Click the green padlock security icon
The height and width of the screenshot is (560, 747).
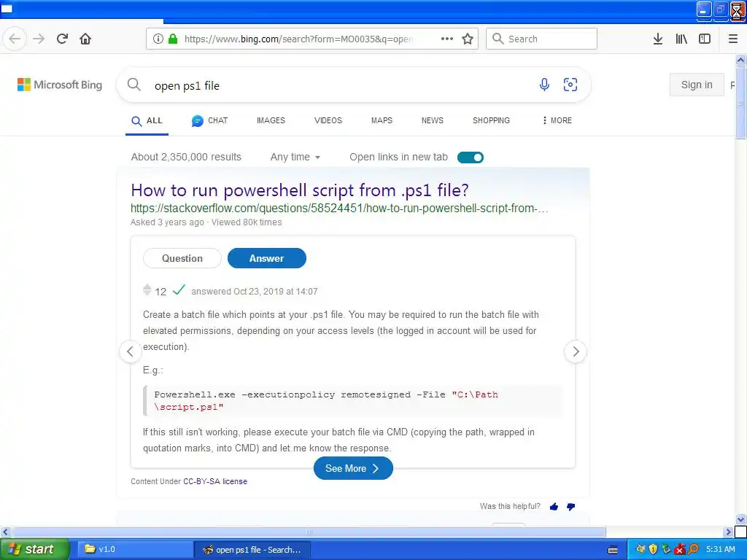pos(173,39)
